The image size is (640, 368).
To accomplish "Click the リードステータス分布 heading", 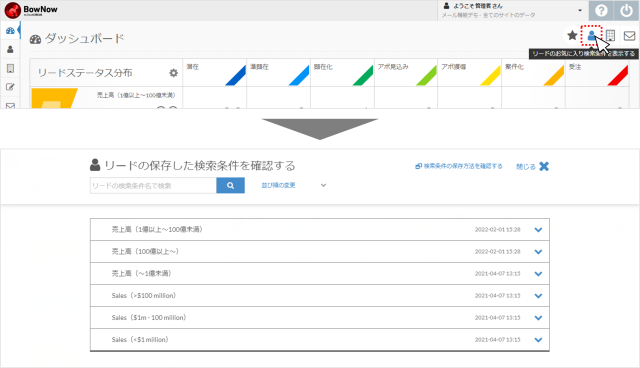I will click(85, 73).
